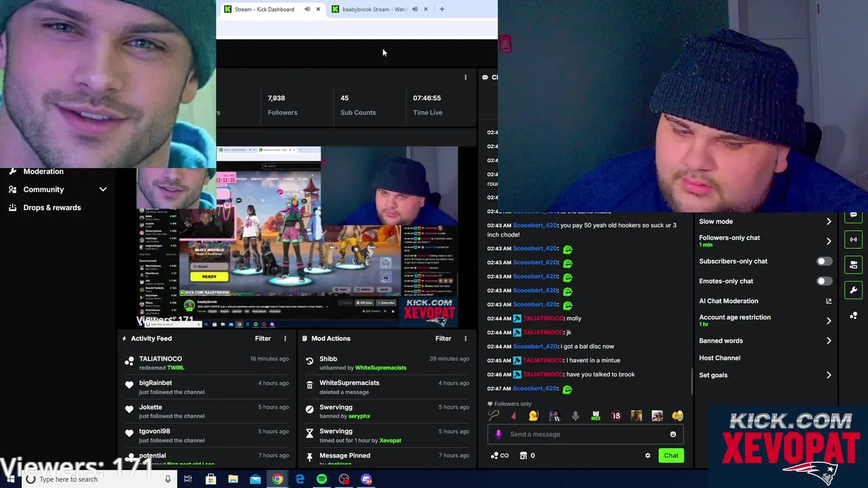This screenshot has height=488, width=868.
Task: Select AI Chat Moderation option
Action: 728,301
